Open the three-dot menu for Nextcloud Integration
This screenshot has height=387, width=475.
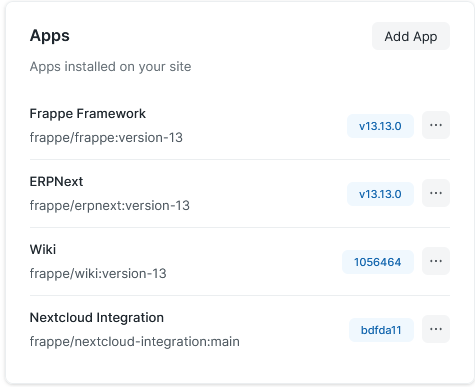pyautogui.click(x=436, y=329)
